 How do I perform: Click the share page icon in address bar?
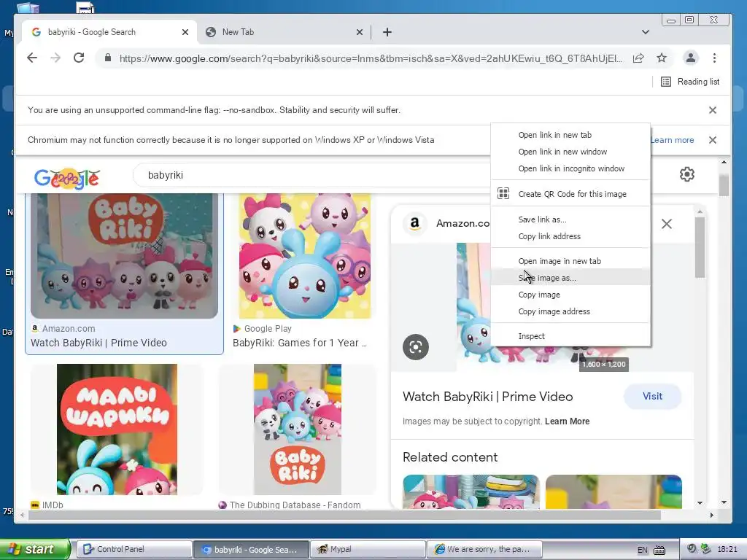(x=638, y=58)
